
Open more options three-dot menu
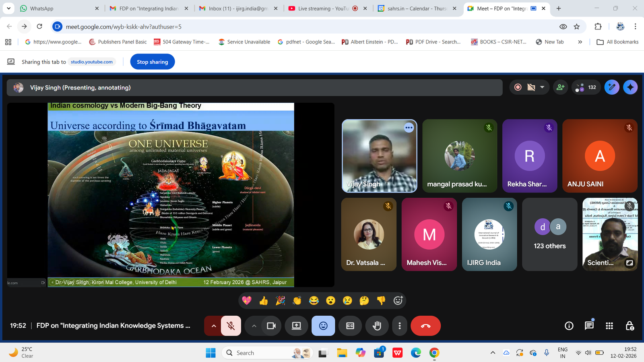click(x=399, y=326)
